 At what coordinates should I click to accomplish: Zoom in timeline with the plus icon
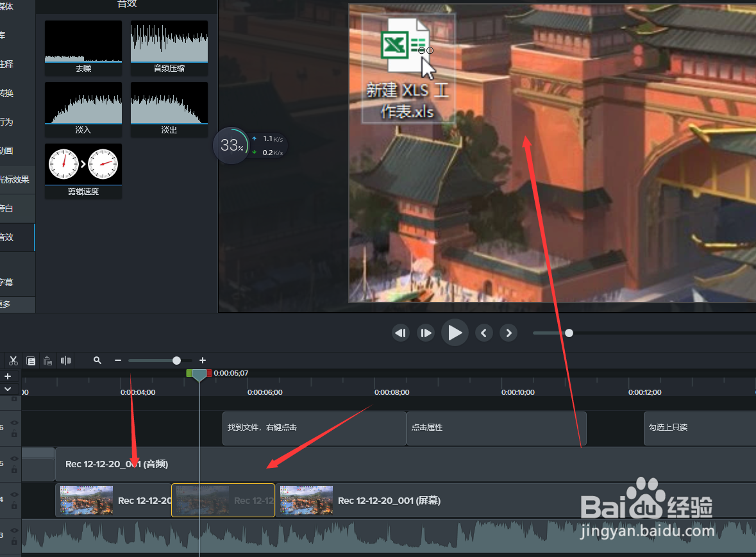click(x=203, y=360)
